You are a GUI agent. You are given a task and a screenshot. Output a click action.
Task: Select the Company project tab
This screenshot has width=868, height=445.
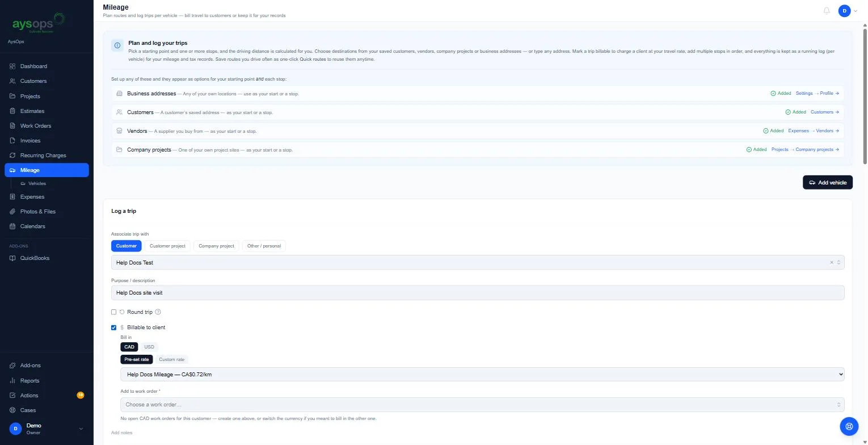pos(216,246)
